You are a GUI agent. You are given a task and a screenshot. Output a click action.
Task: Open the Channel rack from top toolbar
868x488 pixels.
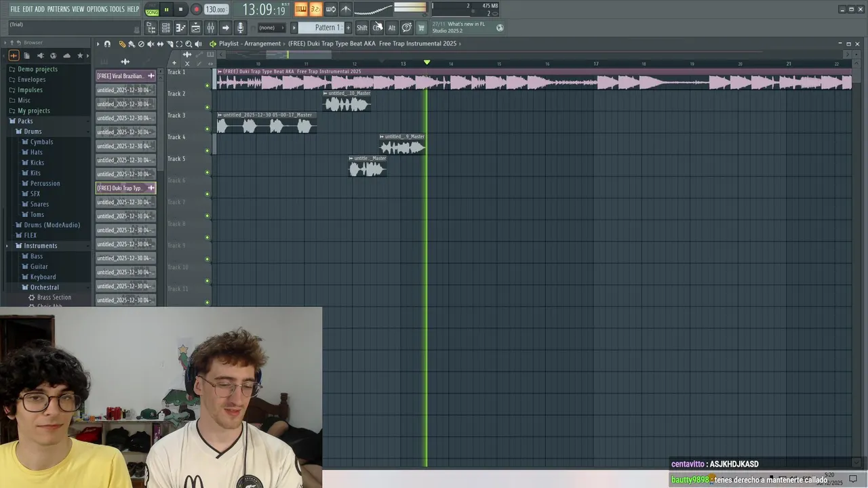(x=165, y=28)
